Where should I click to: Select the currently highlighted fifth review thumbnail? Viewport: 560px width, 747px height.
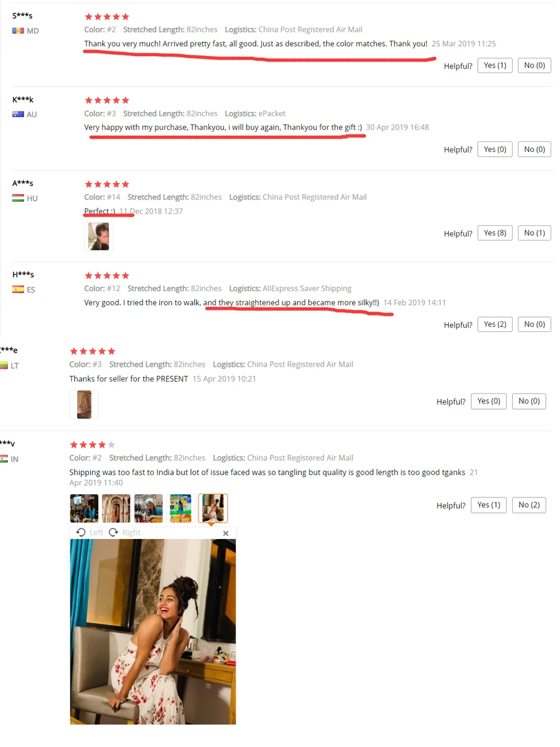(x=213, y=509)
